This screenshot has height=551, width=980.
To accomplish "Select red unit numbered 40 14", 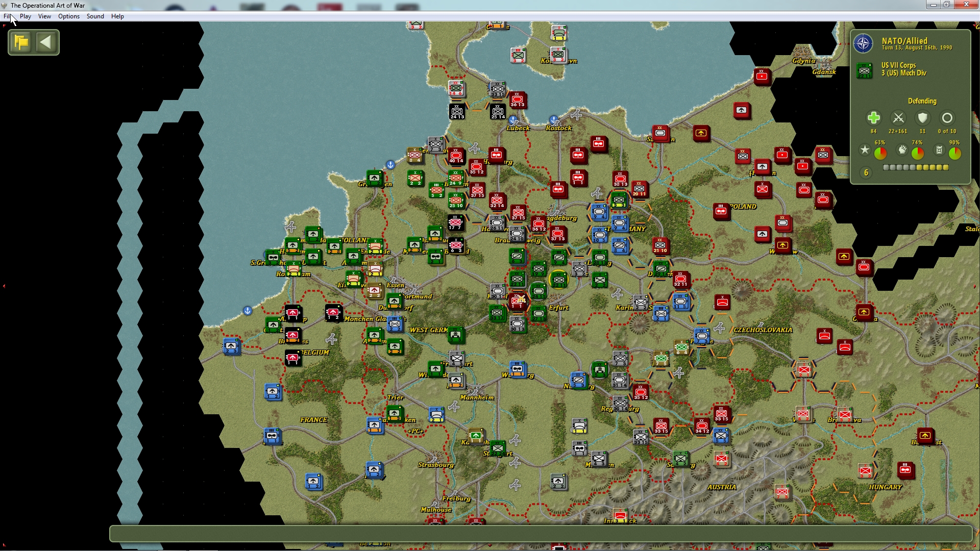I will coord(456,156).
